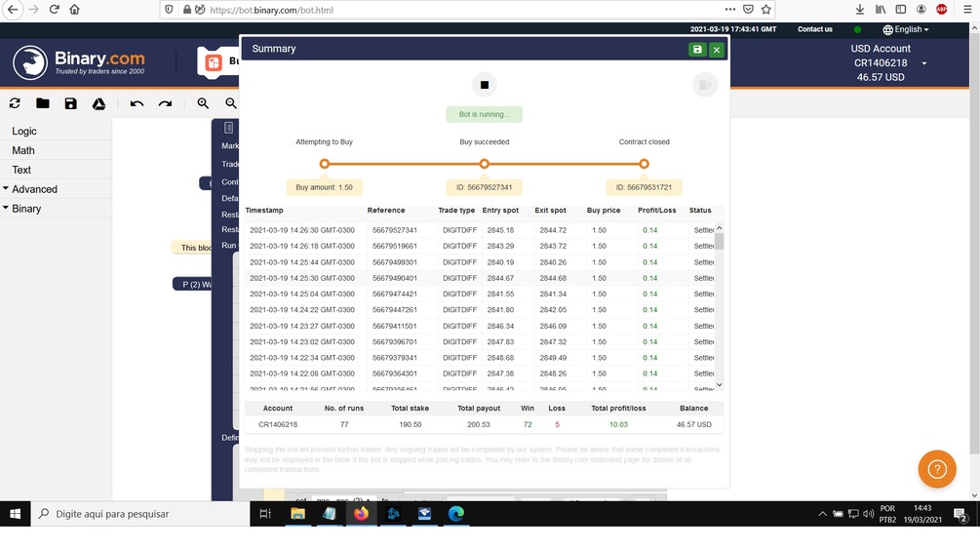Screen dimensions: 980x551
Task: Expand the Advanced block category
Action: pyautogui.click(x=34, y=189)
